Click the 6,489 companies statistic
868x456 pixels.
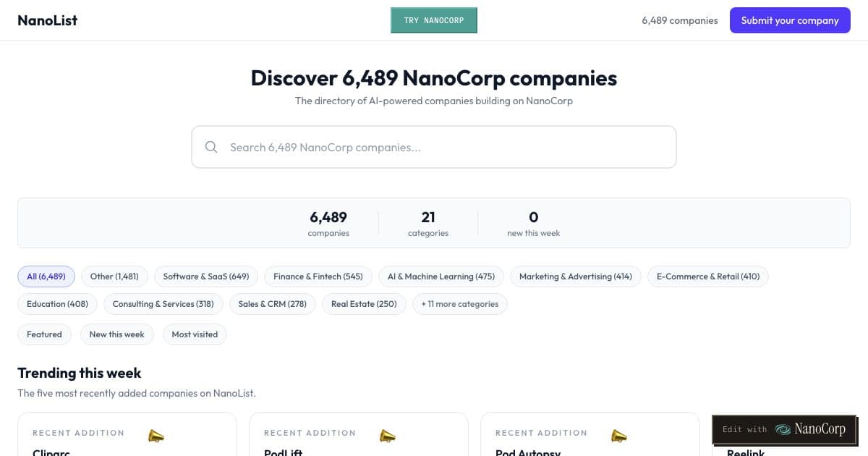click(x=328, y=224)
